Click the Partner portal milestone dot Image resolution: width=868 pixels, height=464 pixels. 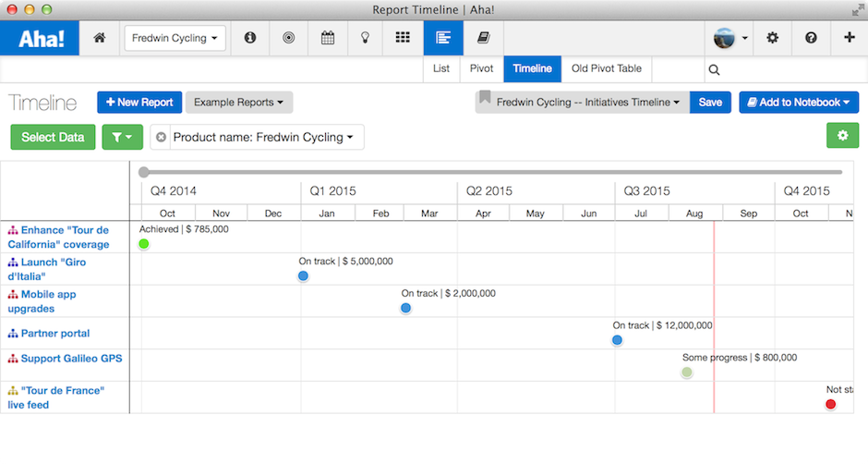point(617,340)
